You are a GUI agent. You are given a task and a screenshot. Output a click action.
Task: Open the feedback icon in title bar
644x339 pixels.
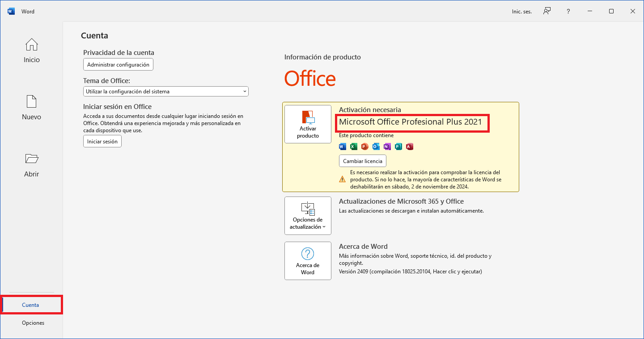coord(547,11)
